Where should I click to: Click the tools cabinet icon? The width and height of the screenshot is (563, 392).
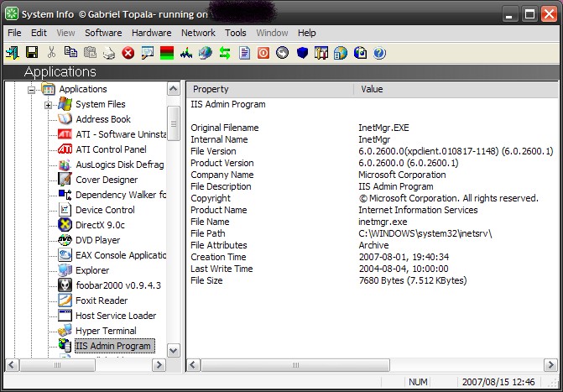point(321,53)
